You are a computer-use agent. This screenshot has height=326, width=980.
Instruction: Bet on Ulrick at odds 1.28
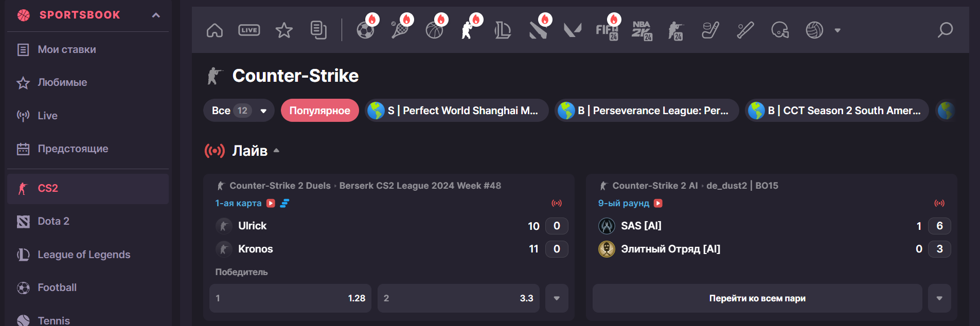tap(291, 298)
